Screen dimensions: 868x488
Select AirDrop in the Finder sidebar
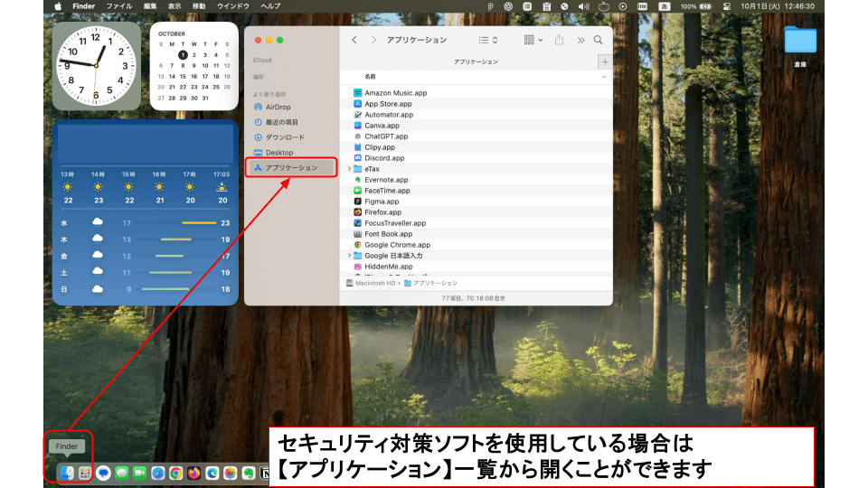(278, 107)
